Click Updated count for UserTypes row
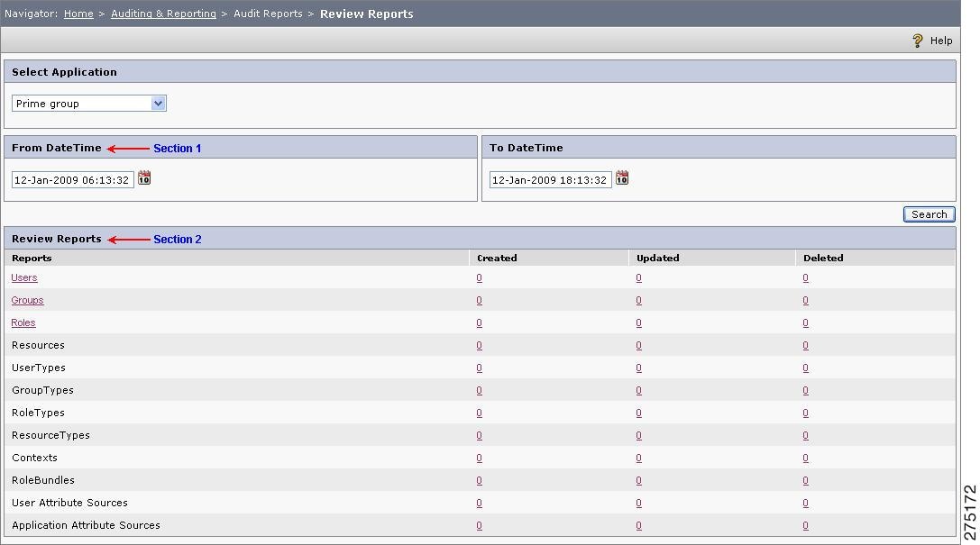The image size is (980, 545). pyautogui.click(x=638, y=368)
